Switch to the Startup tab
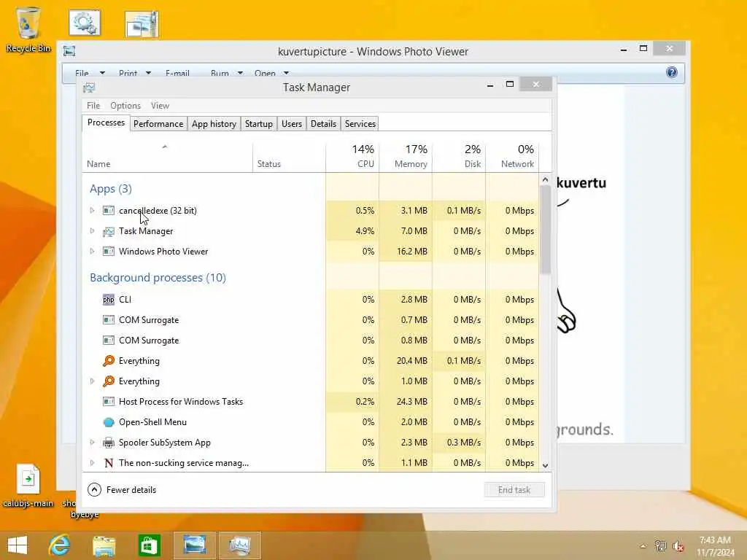 [x=259, y=124]
